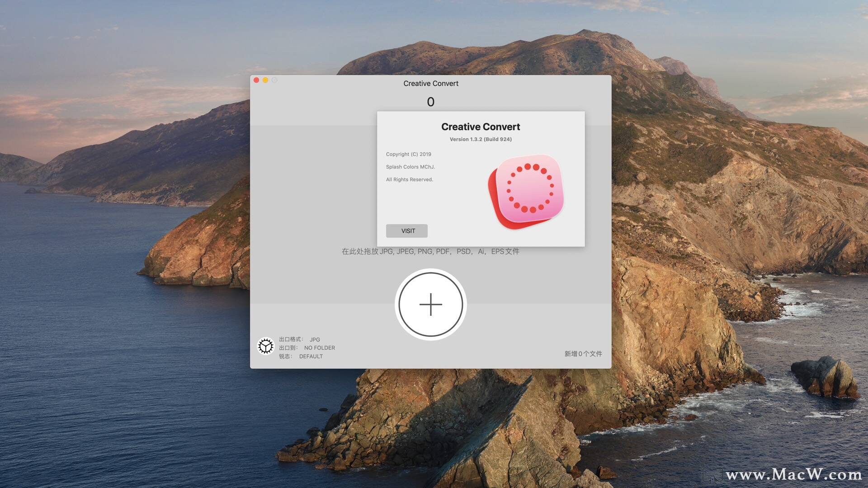Screen dimensions: 868x488
Task: Click the 在此处拖放 drop-files instruction text
Action: point(430,251)
